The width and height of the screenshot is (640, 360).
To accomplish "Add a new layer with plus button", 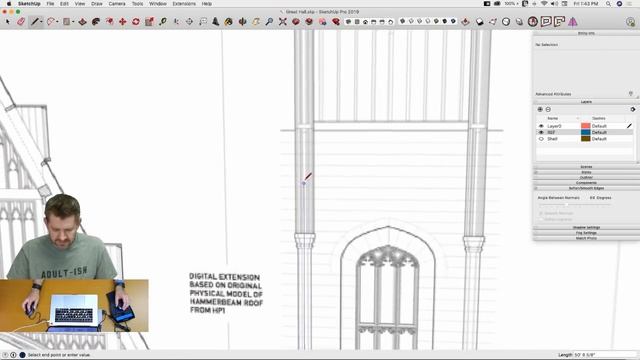I will pyautogui.click(x=540, y=109).
